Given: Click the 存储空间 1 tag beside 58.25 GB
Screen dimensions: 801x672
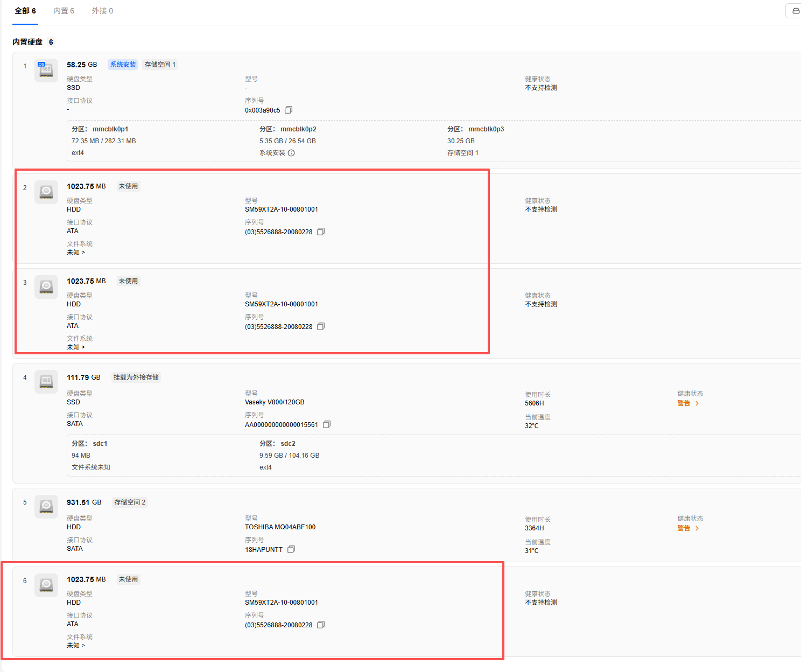Looking at the screenshot, I should [x=160, y=65].
